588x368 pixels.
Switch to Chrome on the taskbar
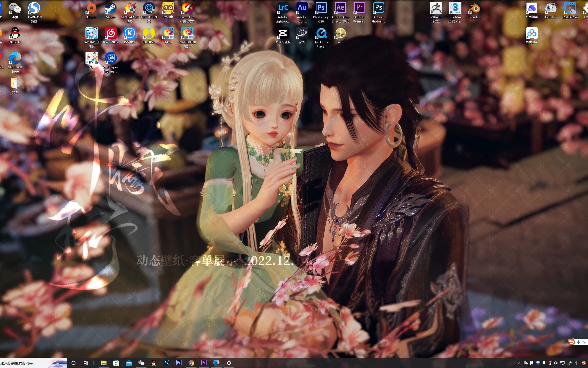(x=191, y=363)
